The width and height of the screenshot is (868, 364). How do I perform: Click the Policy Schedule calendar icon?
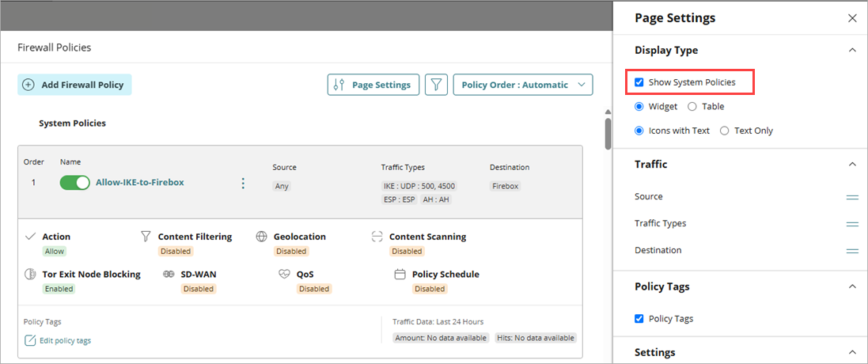click(x=400, y=275)
